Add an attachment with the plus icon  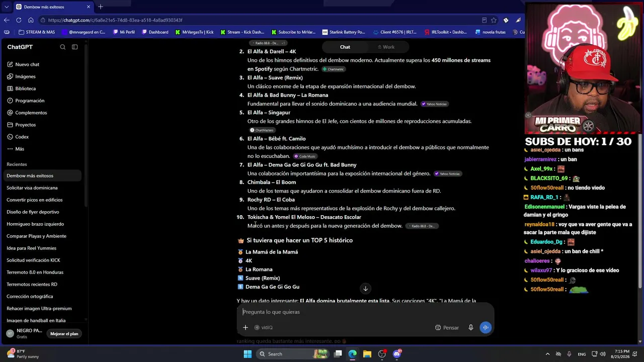click(246, 327)
